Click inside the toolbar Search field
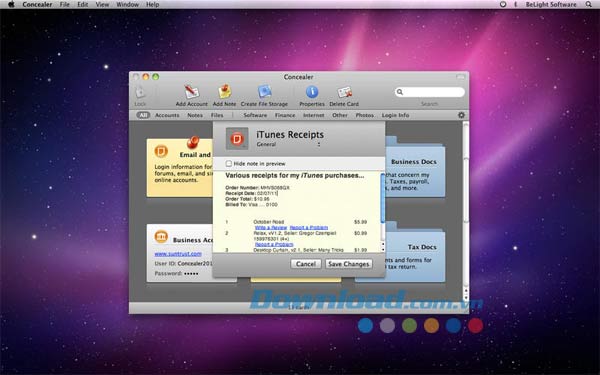Image resolution: width=600 pixels, height=375 pixels. 430,92
